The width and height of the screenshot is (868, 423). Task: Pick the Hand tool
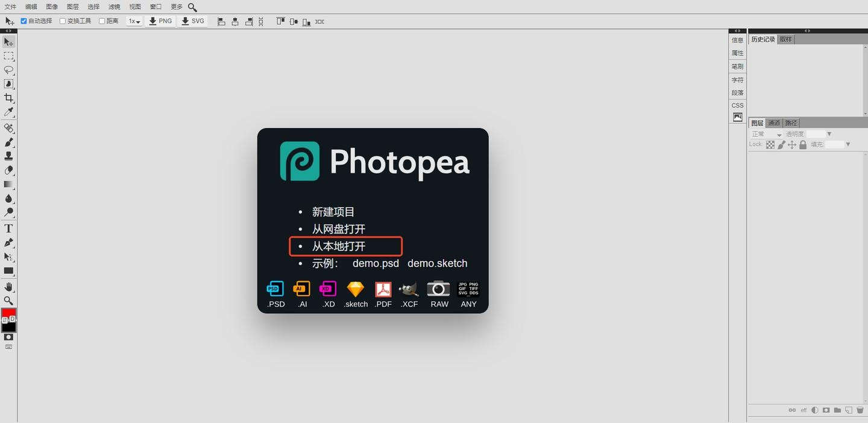[x=8, y=286]
